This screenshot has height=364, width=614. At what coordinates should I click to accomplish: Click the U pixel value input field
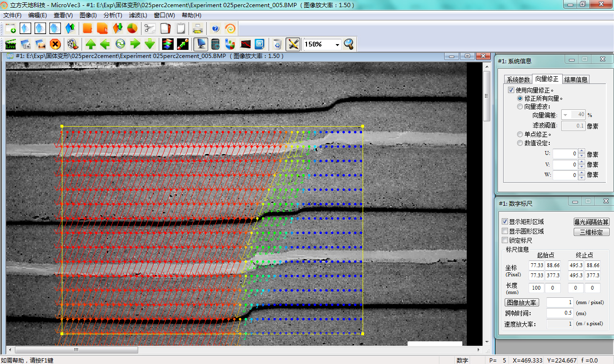(x=566, y=154)
